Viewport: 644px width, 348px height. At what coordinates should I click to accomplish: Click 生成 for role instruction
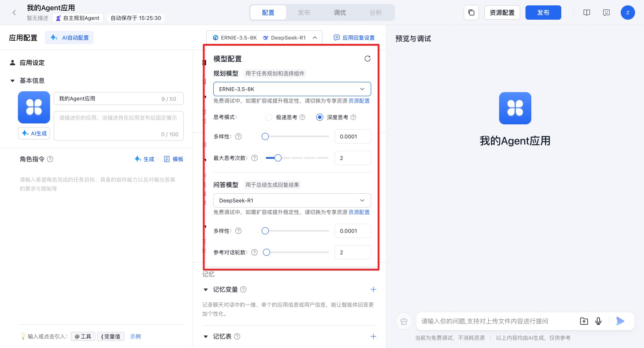point(144,159)
